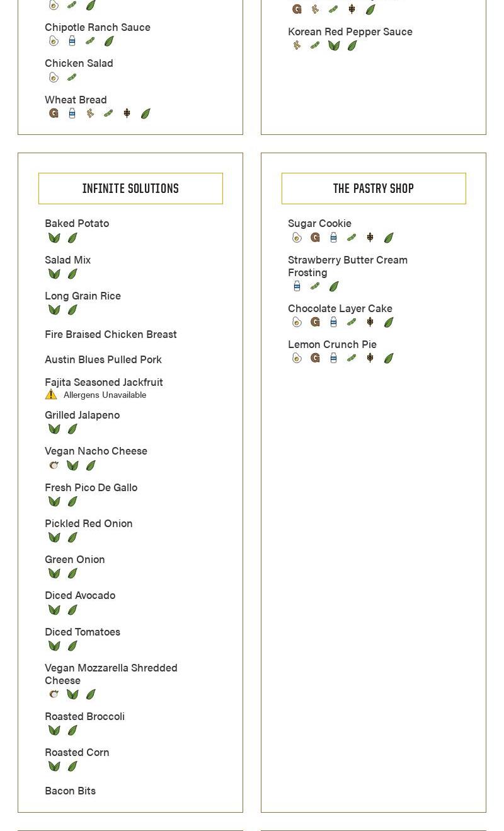
Task: Select The Pastry Shop section header
Action: click(x=374, y=189)
